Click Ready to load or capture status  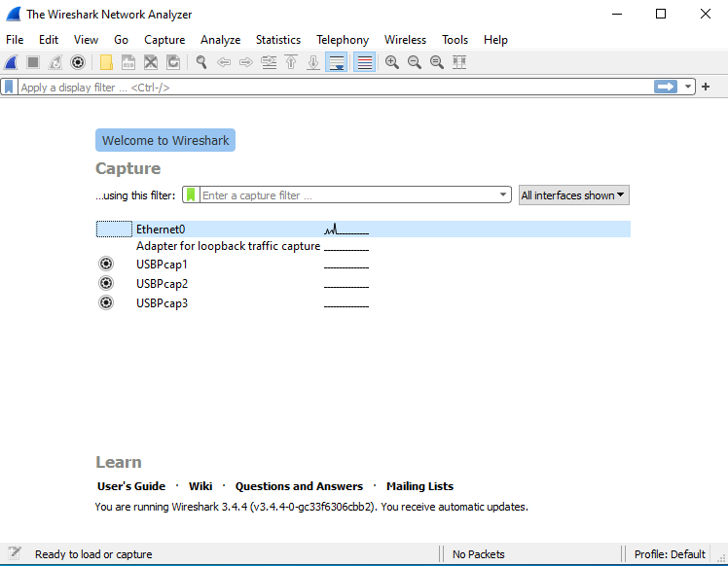click(x=93, y=554)
